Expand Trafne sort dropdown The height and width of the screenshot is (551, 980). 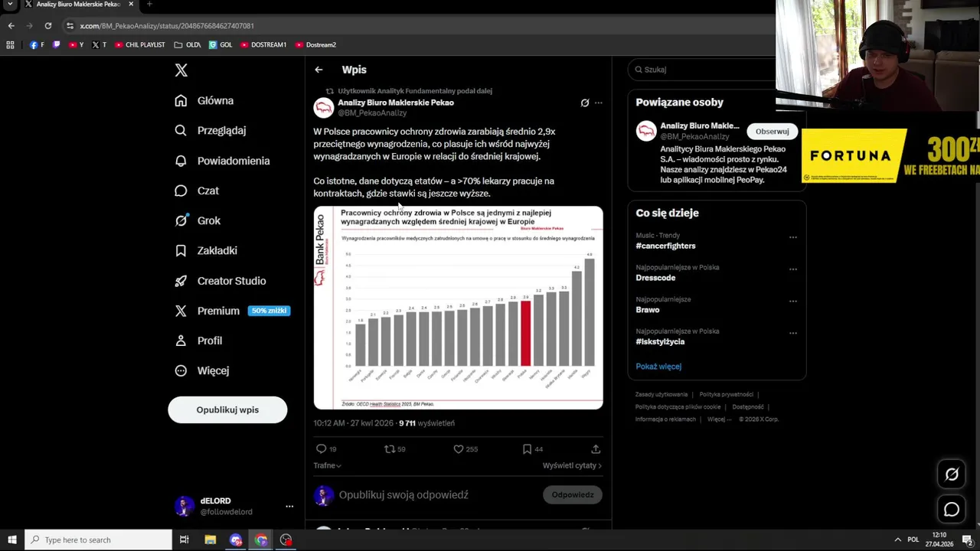(x=327, y=465)
